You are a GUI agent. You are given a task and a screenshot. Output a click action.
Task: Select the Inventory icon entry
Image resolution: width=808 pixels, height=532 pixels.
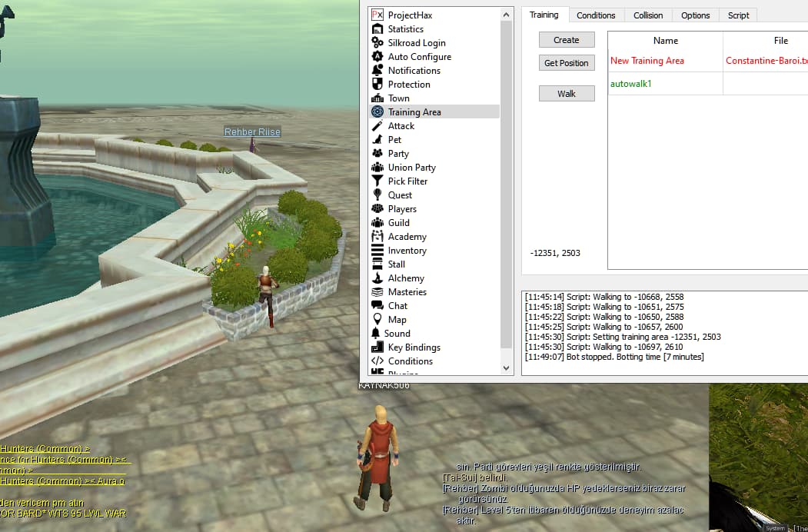coord(377,251)
